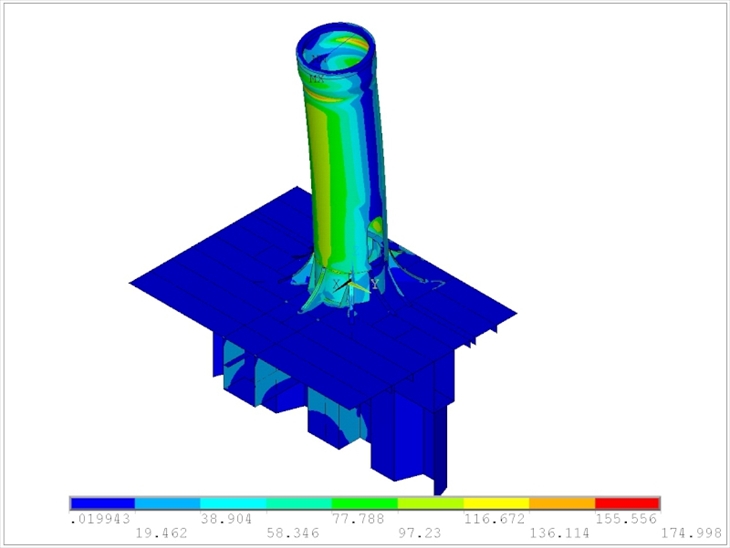Viewport: 730px width, 548px height.
Task: Select the orange legend color band
Action: (561, 503)
